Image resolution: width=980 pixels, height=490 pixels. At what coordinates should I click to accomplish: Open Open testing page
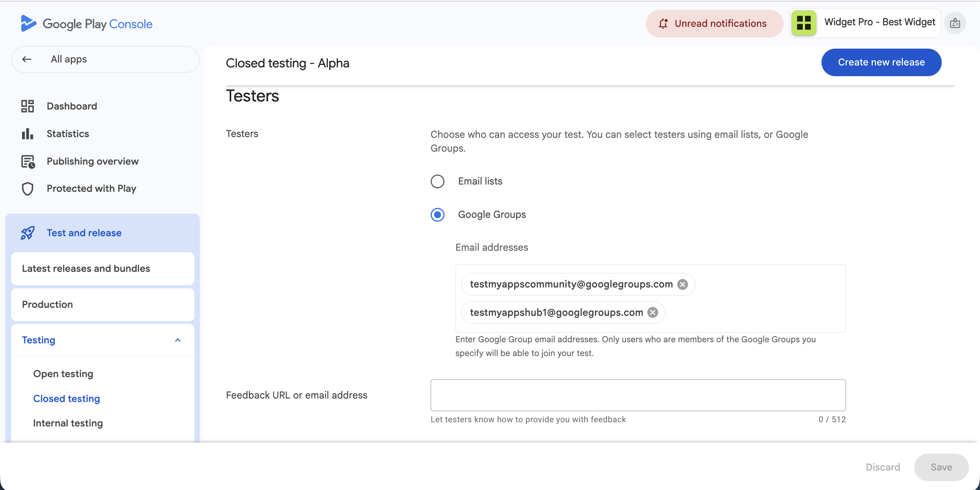[x=63, y=374]
